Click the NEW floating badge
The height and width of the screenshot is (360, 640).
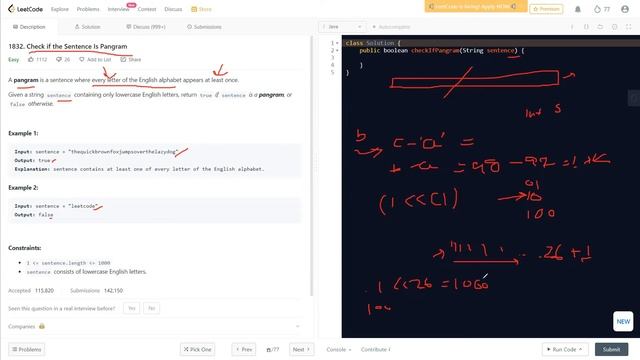[x=623, y=321]
